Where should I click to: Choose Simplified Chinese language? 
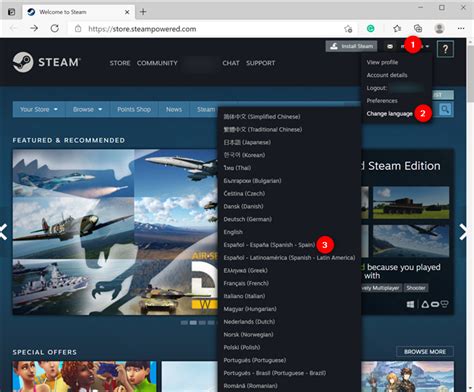pyautogui.click(x=262, y=117)
